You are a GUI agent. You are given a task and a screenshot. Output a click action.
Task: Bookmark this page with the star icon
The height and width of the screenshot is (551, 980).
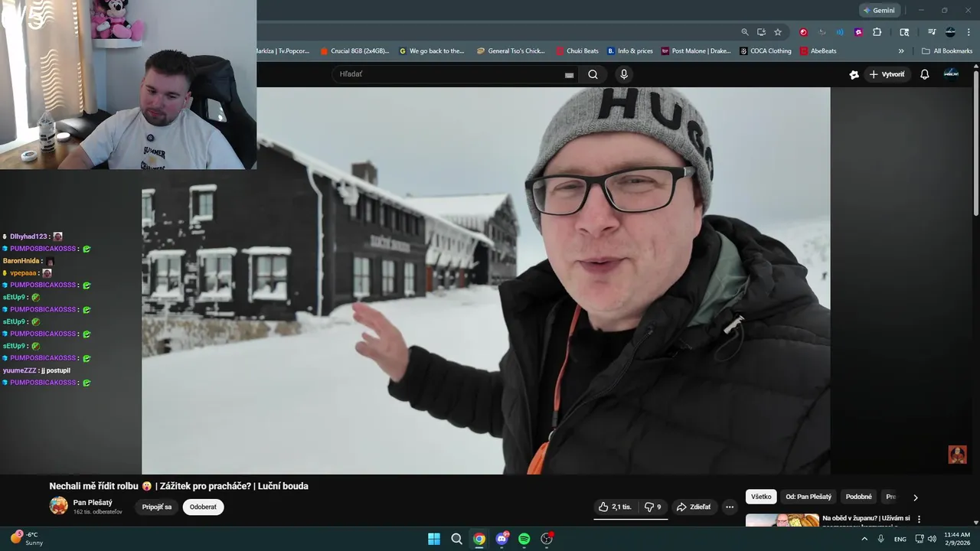(x=778, y=32)
